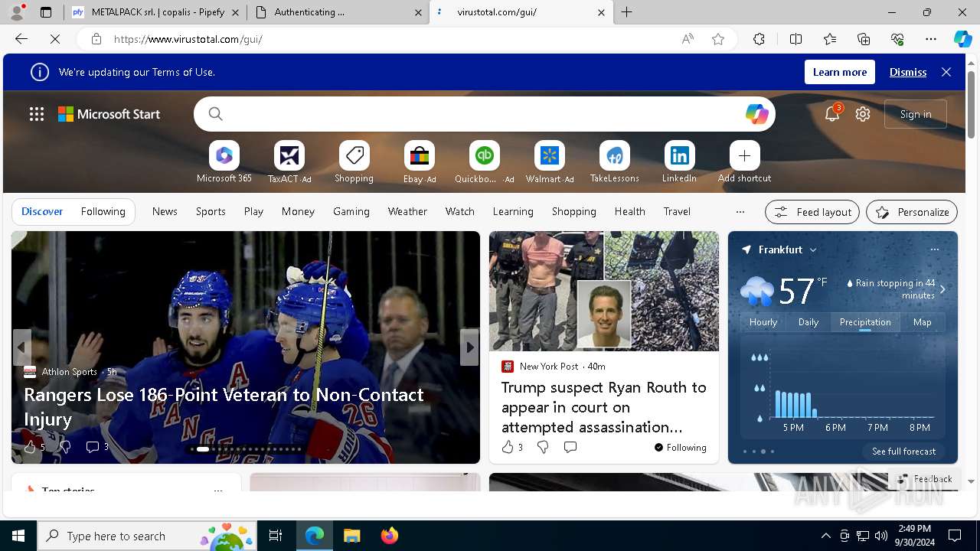Open the Hourly weather tab
The height and width of the screenshot is (551, 980).
[763, 322]
